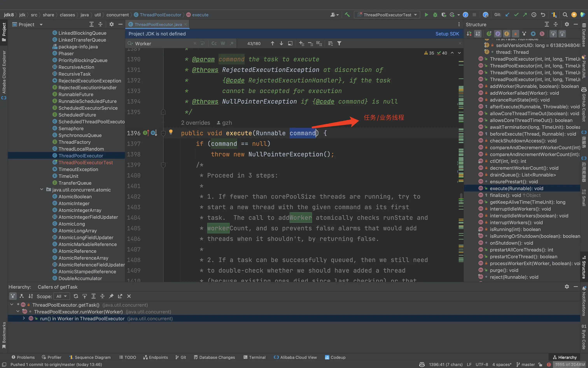Collapse ThreadPoolExecutor.getTask() hierarchy node
Image resolution: width=588 pixels, height=368 pixels.
pyautogui.click(x=12, y=305)
